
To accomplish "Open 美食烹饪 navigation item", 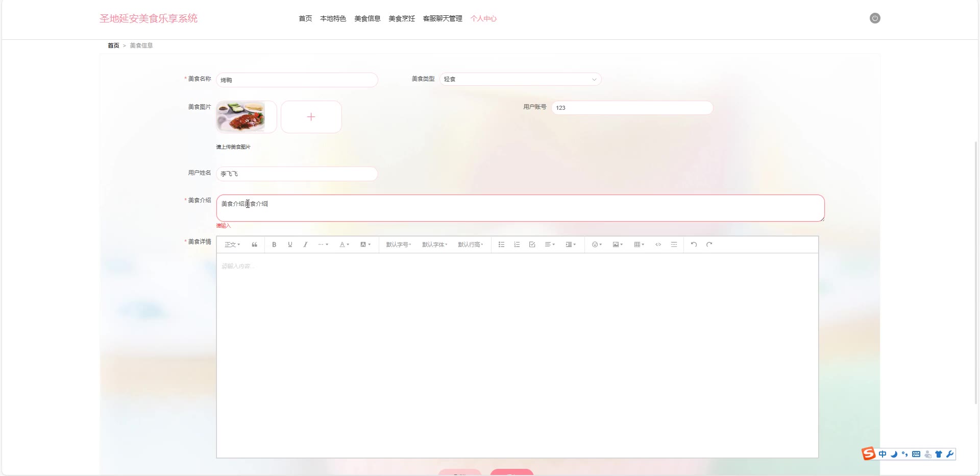I will pos(402,18).
